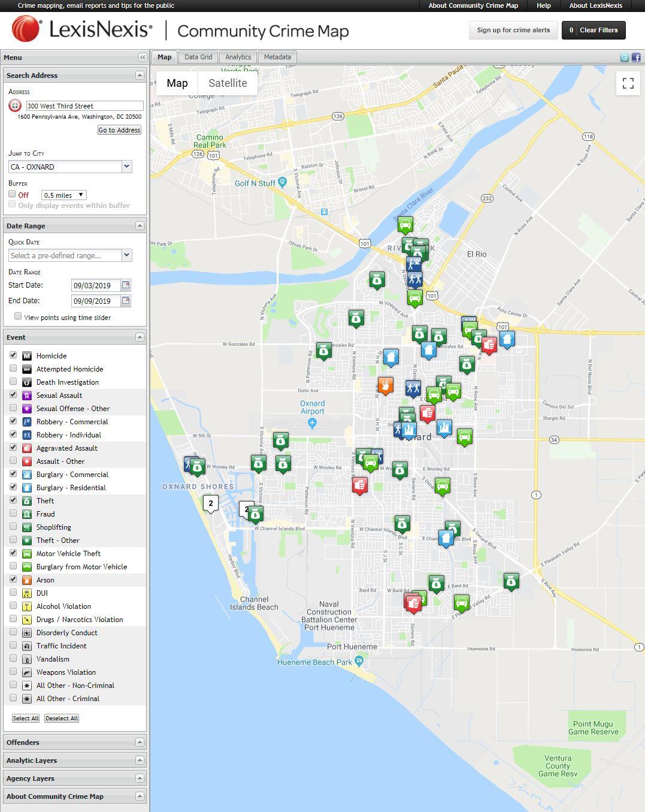Click the Arson legend icon

tap(26, 580)
